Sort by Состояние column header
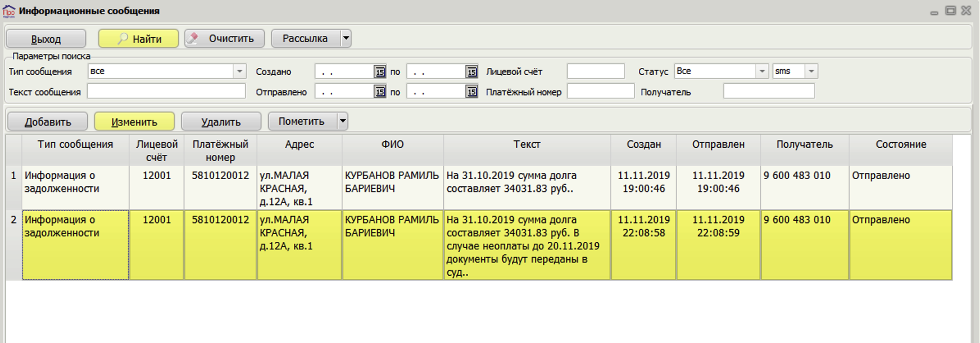The width and height of the screenshot is (980, 343). tap(901, 150)
